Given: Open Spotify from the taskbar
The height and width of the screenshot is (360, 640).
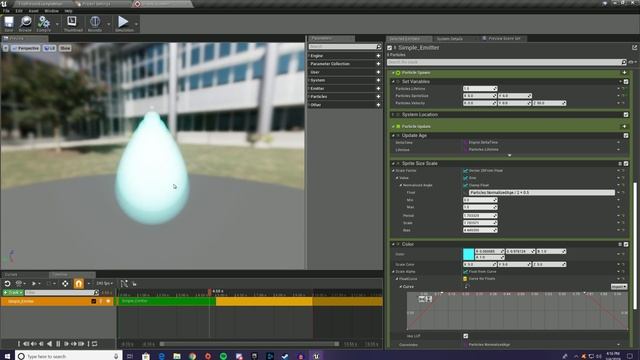Looking at the screenshot, I should tap(223, 356).
